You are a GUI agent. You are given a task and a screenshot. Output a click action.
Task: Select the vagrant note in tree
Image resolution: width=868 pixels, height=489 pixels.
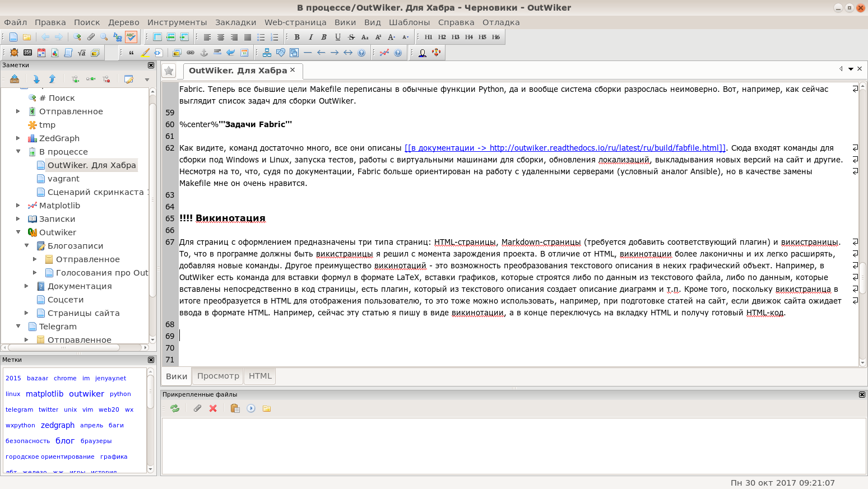click(63, 179)
